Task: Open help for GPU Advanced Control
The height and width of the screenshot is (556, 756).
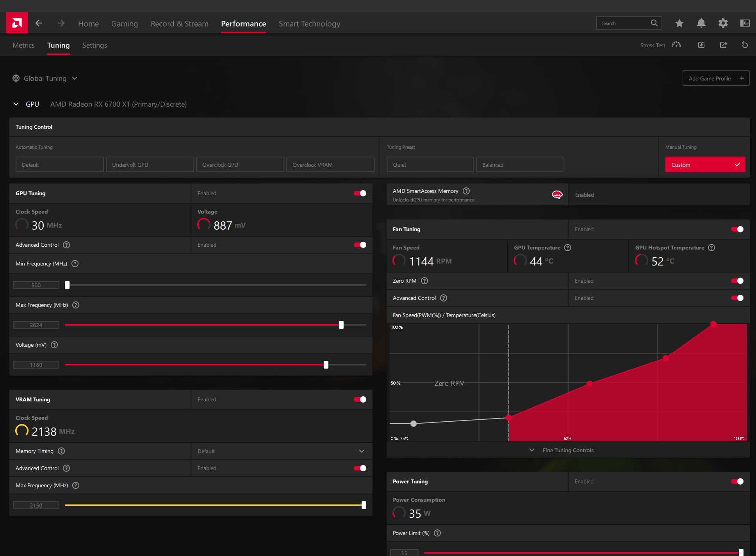Action: tap(66, 245)
